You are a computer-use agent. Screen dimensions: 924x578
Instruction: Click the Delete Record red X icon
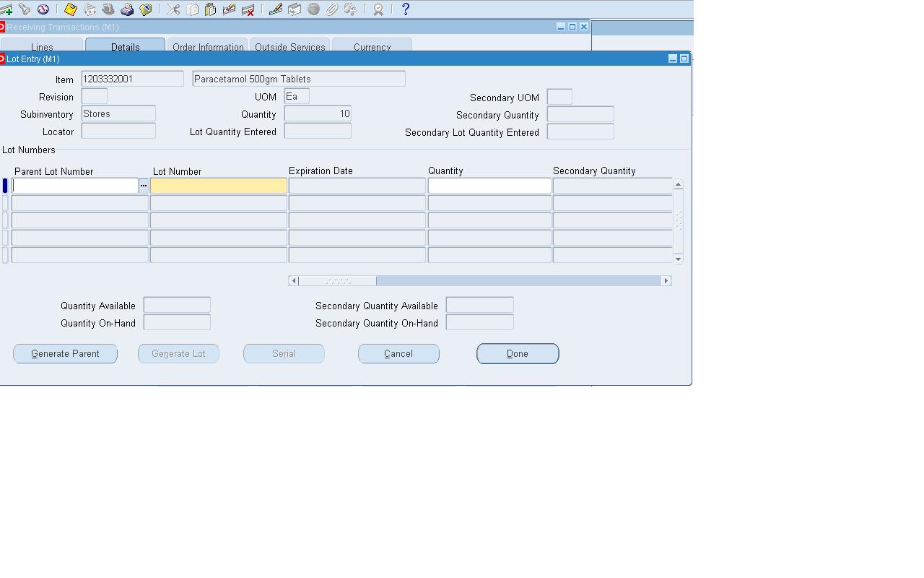point(248,9)
